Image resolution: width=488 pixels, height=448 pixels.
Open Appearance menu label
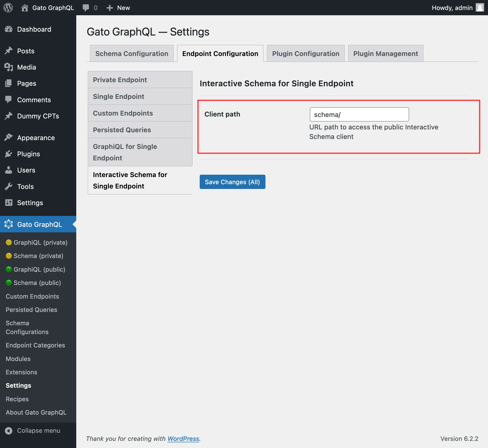click(36, 138)
